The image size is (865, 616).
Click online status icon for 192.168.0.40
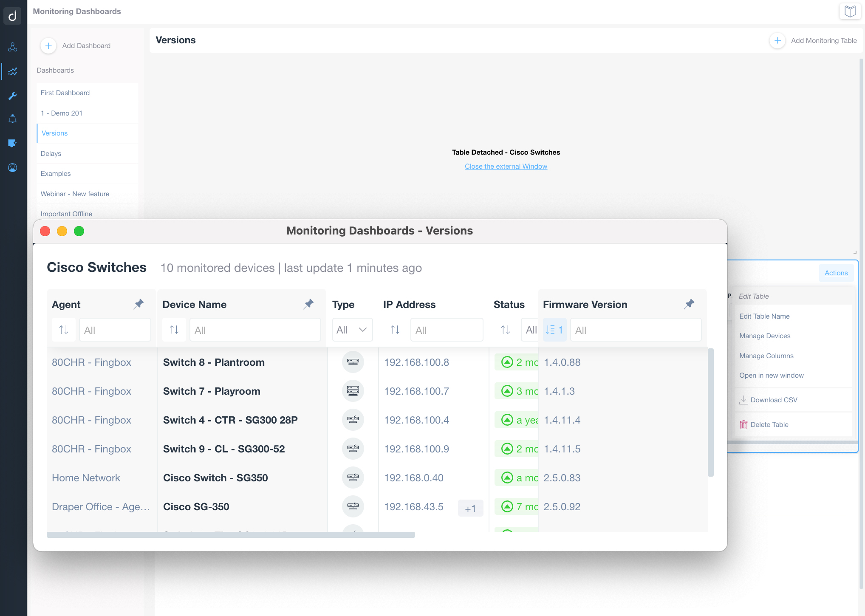(x=507, y=478)
